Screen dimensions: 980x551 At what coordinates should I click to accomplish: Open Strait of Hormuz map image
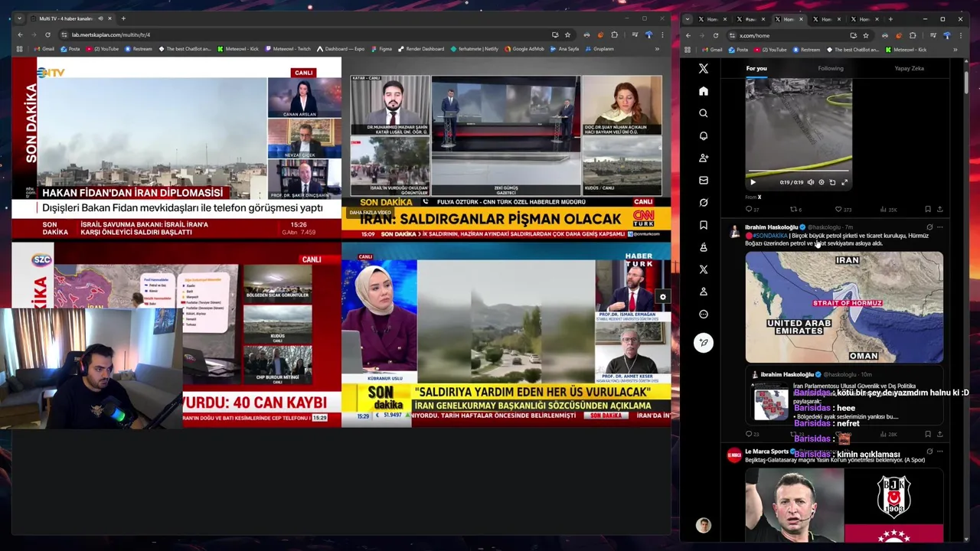[x=844, y=307]
